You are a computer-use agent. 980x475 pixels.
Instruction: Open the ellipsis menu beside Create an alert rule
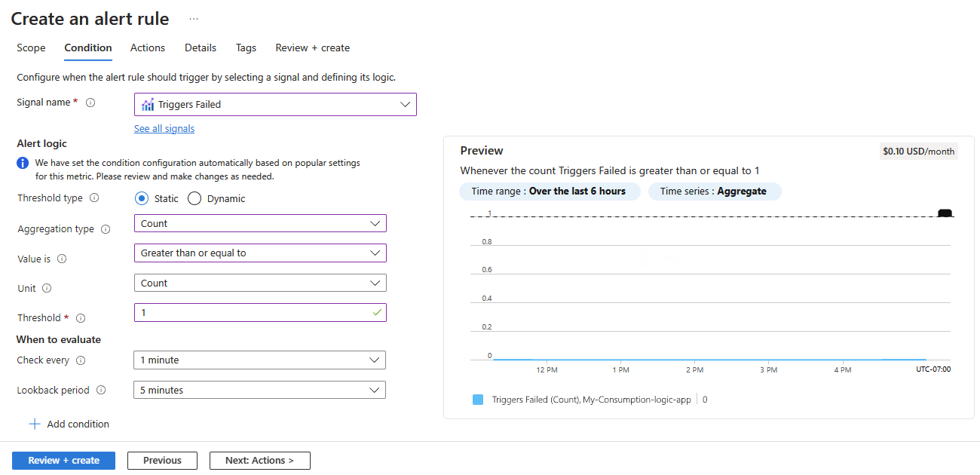[x=193, y=18]
